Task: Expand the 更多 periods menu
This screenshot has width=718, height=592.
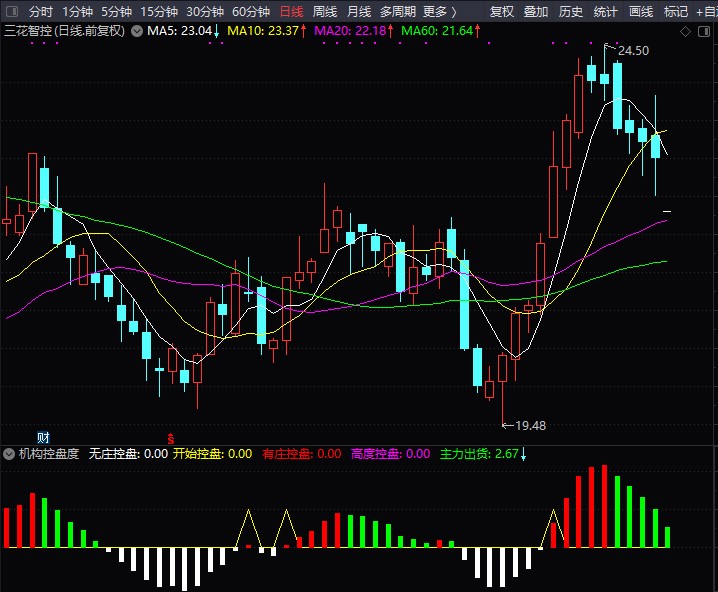Action: (440, 11)
